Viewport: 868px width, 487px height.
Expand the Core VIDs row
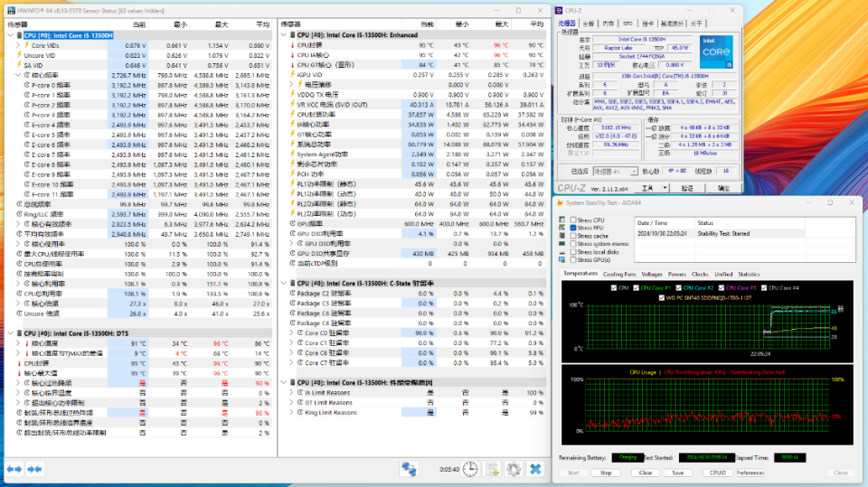tap(18, 45)
